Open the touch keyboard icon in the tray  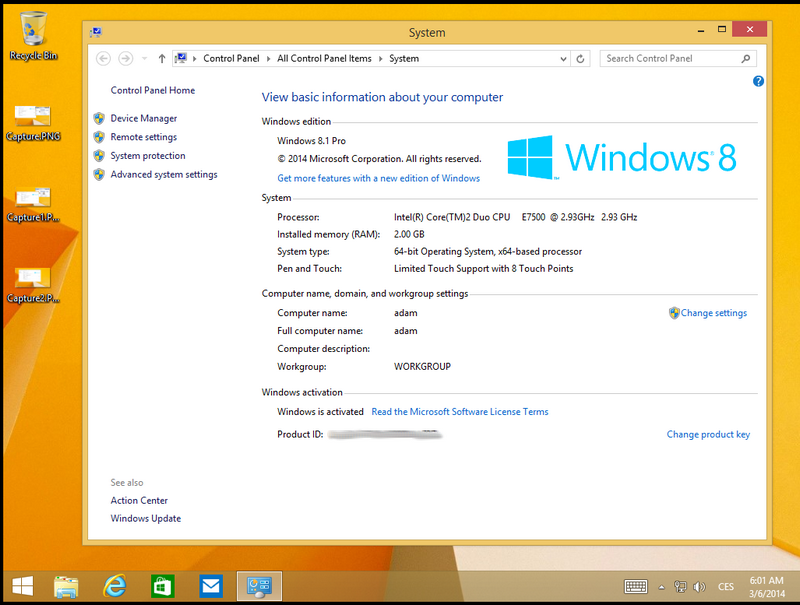click(x=636, y=587)
